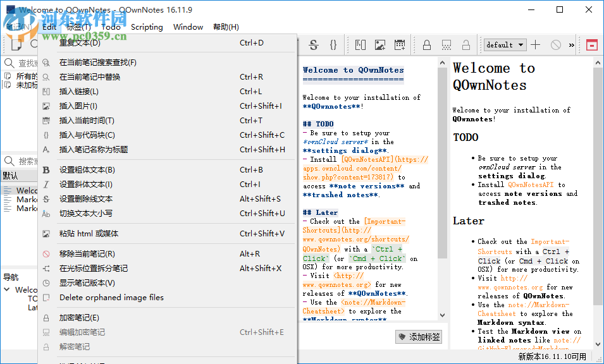
Task: Click the calendar insert current time toolbar icon
Action: [x=400, y=45]
